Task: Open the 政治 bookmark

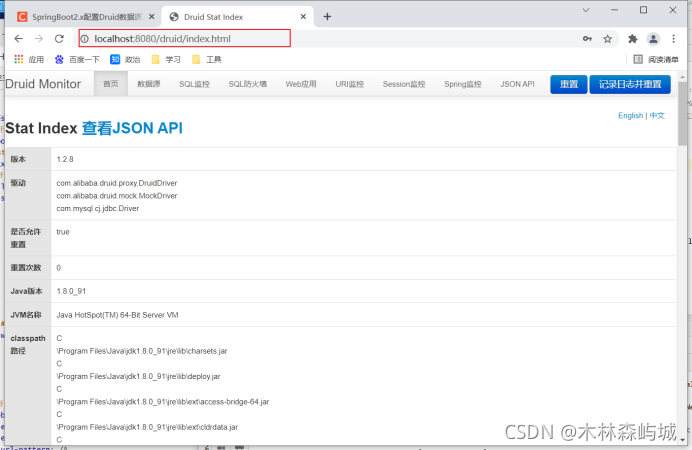Action: (x=125, y=59)
